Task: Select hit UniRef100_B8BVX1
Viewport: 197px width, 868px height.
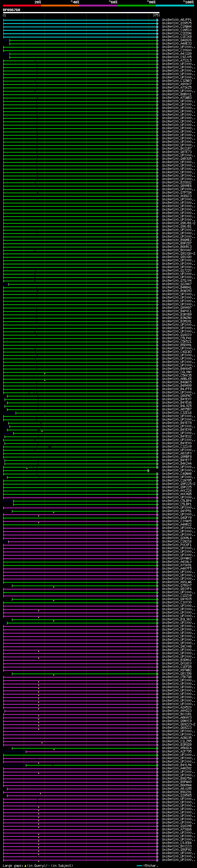Action: (177, 94)
